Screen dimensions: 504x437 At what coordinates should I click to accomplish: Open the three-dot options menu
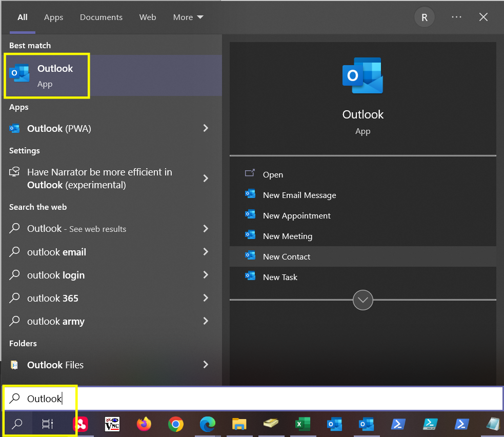[x=456, y=17]
